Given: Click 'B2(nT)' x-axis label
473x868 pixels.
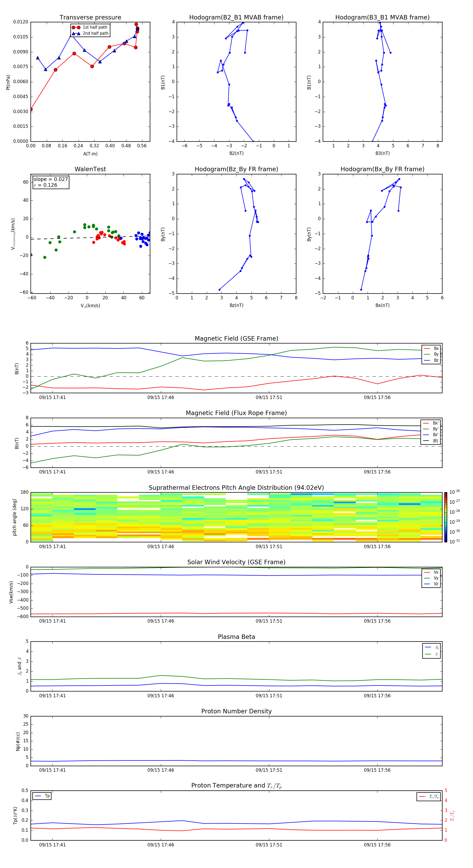Looking at the screenshot, I should (236, 153).
